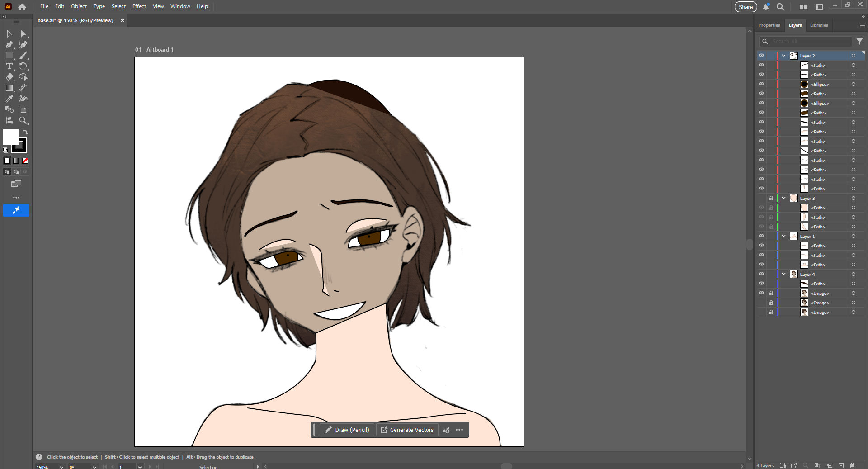Pick the Pen tool
The image size is (868, 469).
click(9, 45)
